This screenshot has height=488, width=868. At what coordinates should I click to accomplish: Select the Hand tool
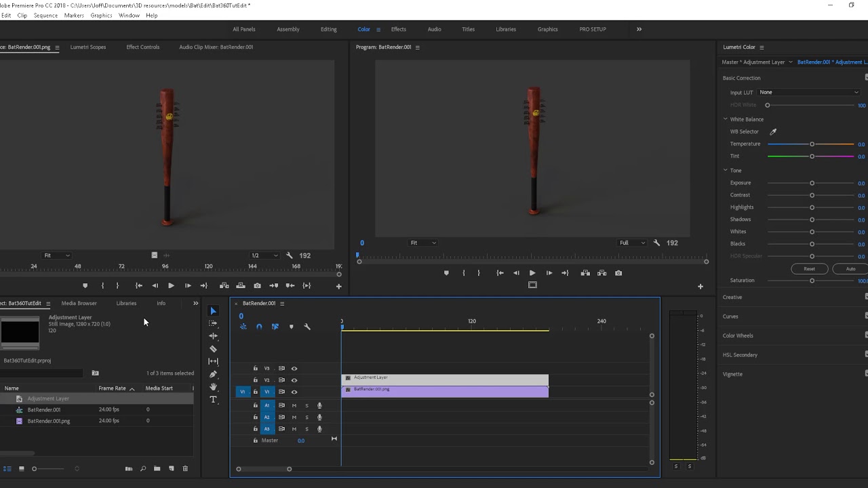(213, 387)
